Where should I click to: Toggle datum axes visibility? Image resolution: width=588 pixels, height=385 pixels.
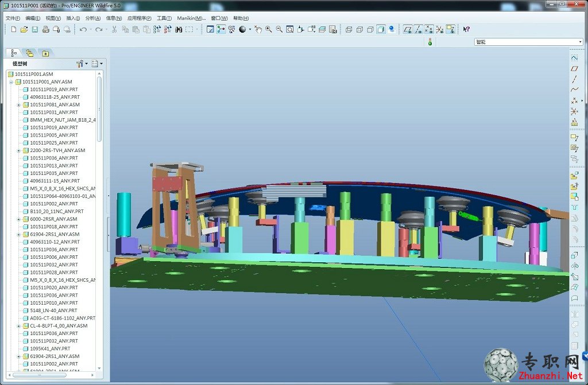(x=419, y=29)
